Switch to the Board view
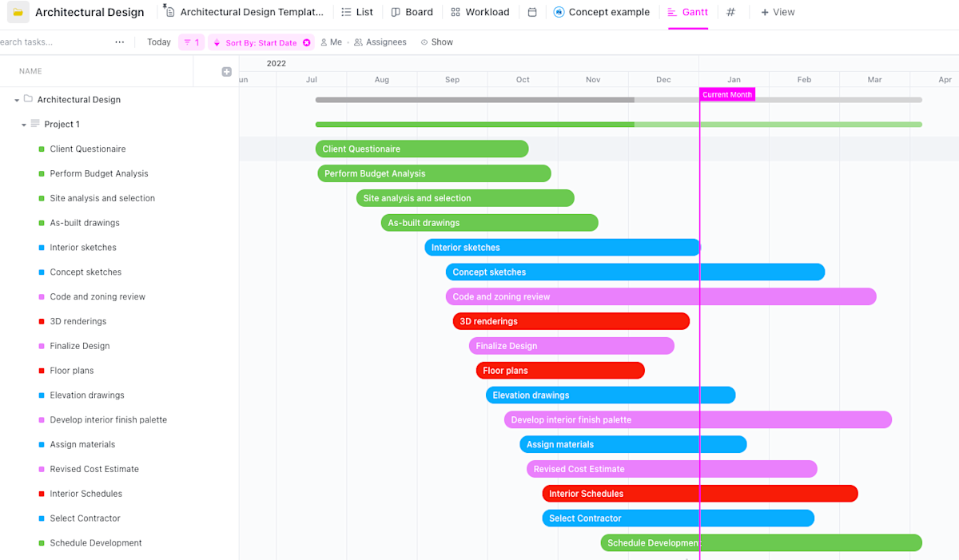Image resolution: width=959 pixels, height=560 pixels. pyautogui.click(x=412, y=12)
